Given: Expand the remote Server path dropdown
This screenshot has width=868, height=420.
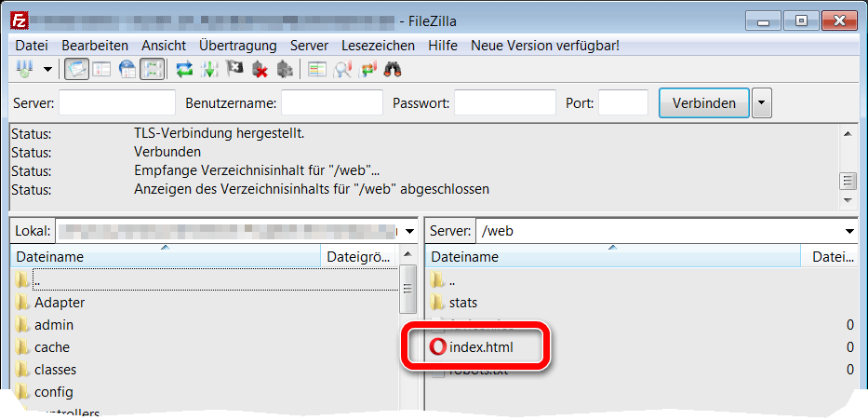Looking at the screenshot, I should (x=849, y=231).
